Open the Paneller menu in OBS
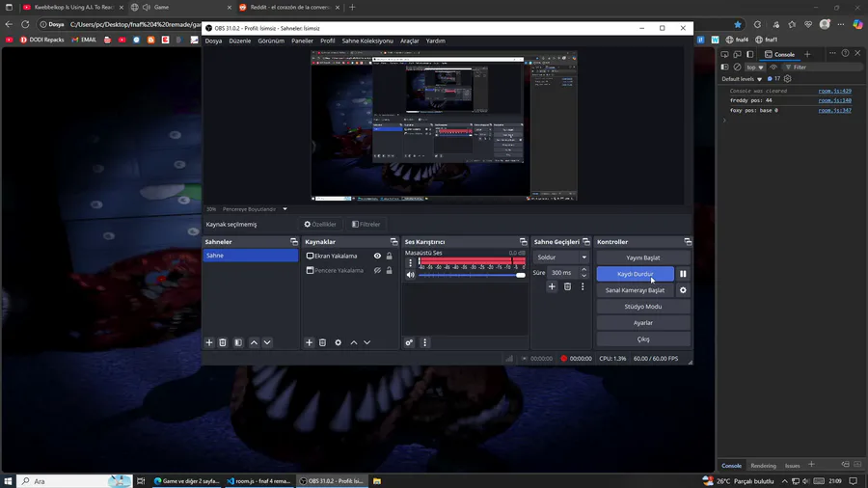The image size is (868, 488). pyautogui.click(x=302, y=41)
